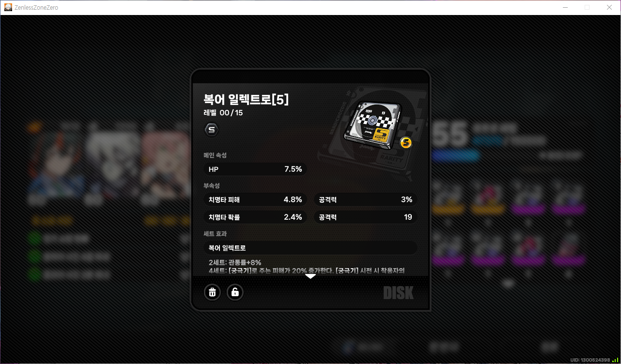The height and width of the screenshot is (364, 621).
Task: Click the gold S rarity coin icon
Action: (406, 142)
